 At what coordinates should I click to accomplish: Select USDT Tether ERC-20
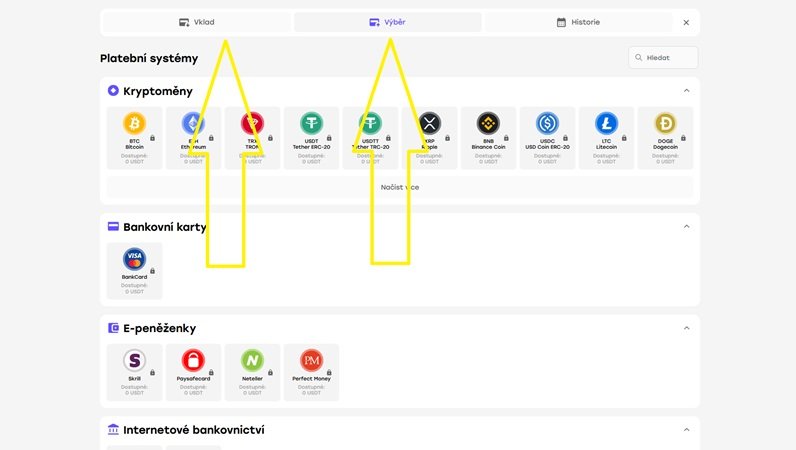click(311, 138)
